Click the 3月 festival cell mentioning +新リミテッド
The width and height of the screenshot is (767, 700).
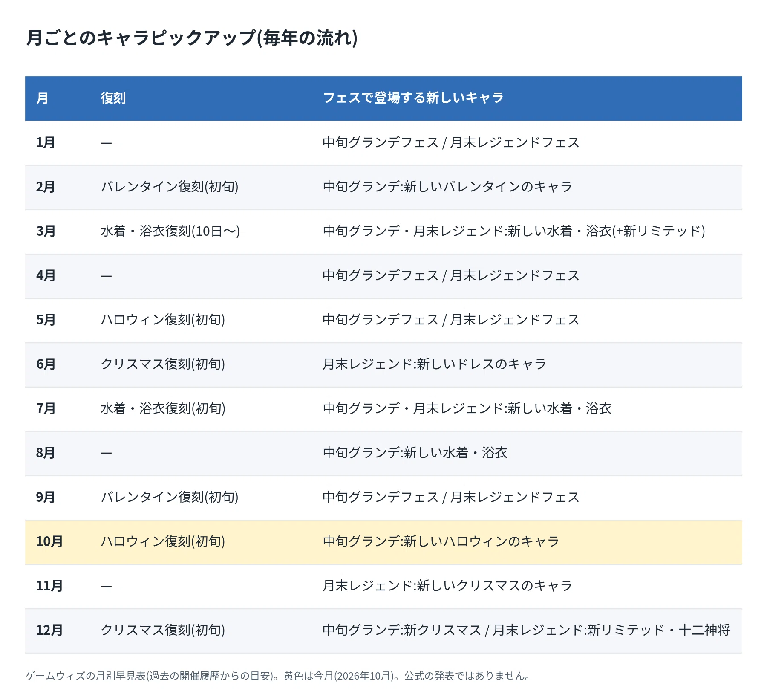point(514,231)
